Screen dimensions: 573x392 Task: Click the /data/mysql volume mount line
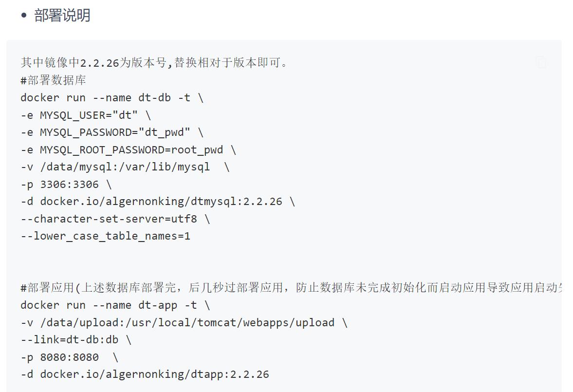[125, 167]
